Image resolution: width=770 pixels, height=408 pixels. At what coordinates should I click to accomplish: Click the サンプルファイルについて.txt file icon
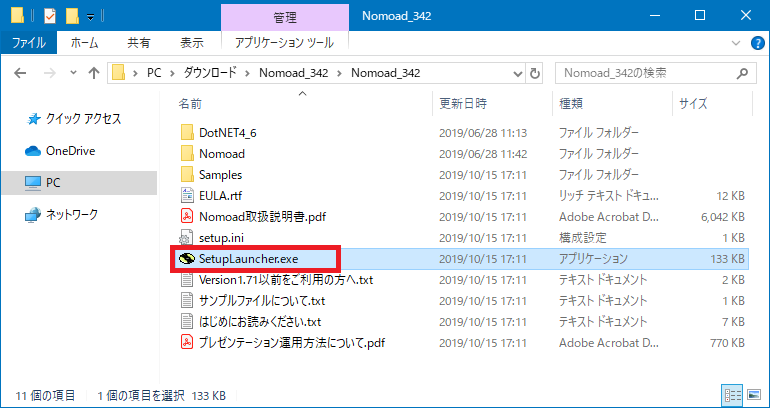tap(187, 300)
